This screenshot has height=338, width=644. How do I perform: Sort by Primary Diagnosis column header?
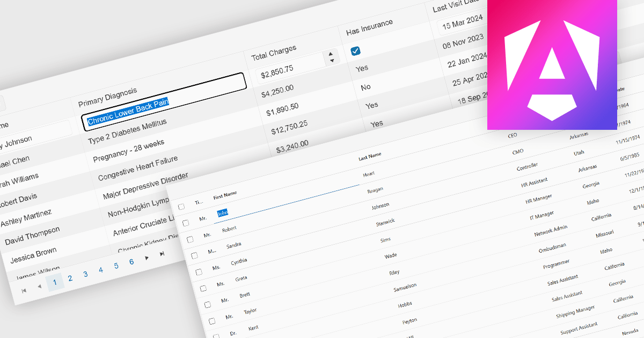[107, 97]
